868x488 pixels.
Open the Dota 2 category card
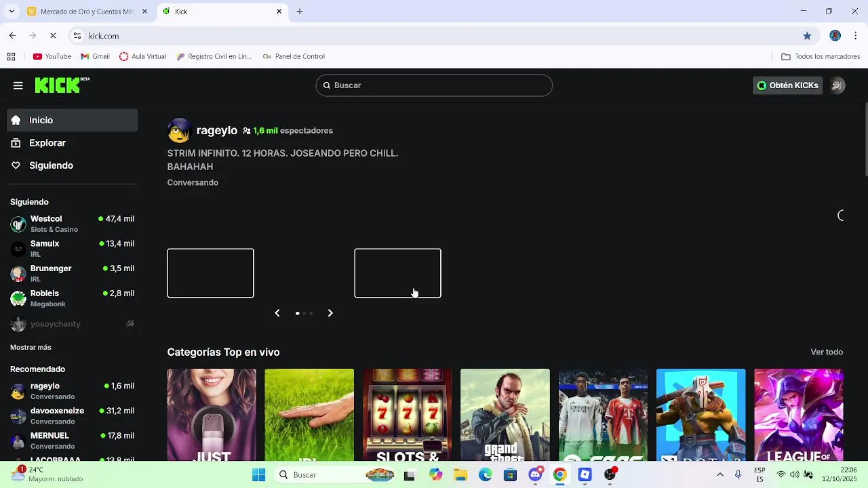(x=701, y=415)
